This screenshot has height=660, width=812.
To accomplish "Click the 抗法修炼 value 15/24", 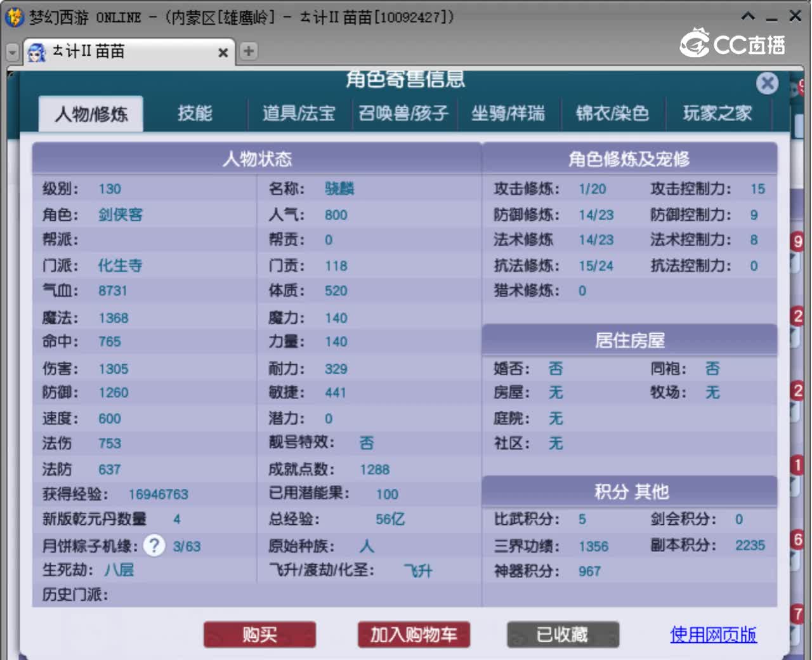I will [x=596, y=266].
